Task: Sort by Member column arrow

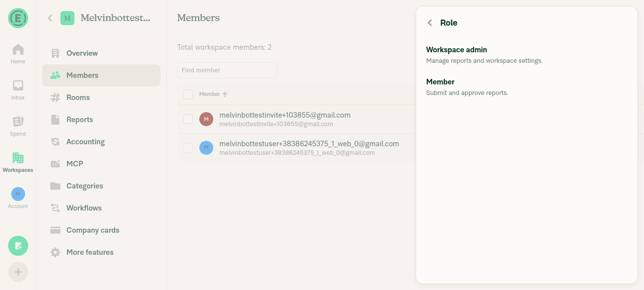Action: click(x=225, y=94)
